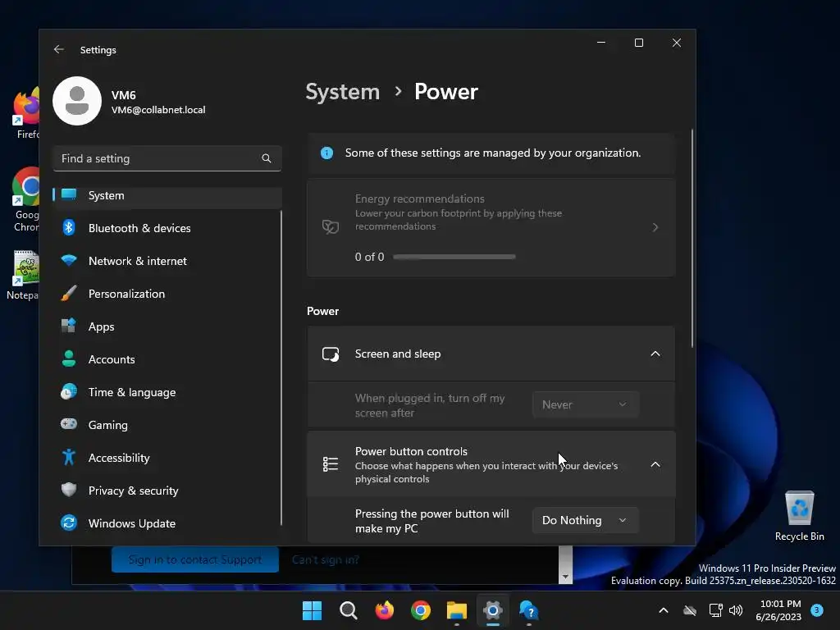Click the Notepad++ desktop shortcut
Screen dimensions: 840x630
click(x=22, y=276)
